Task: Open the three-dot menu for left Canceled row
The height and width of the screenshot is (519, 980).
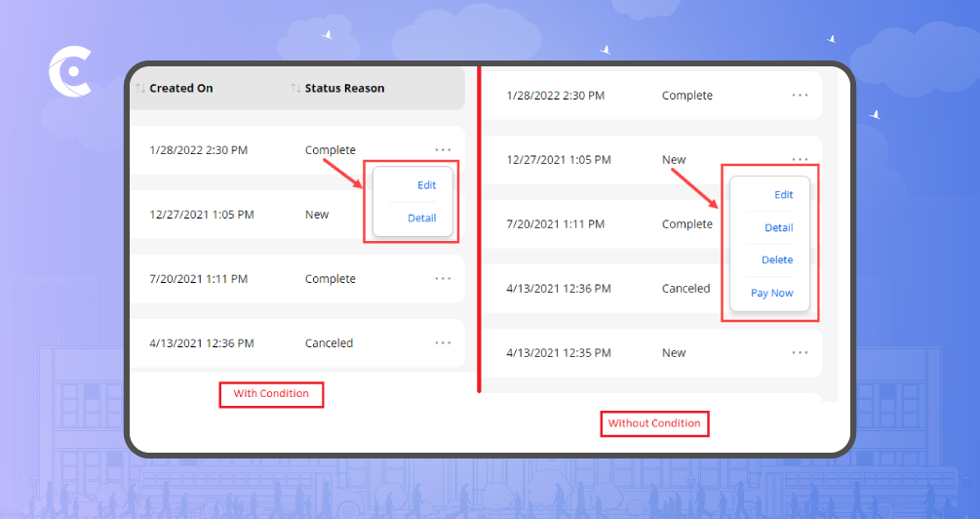Action: pyautogui.click(x=443, y=343)
